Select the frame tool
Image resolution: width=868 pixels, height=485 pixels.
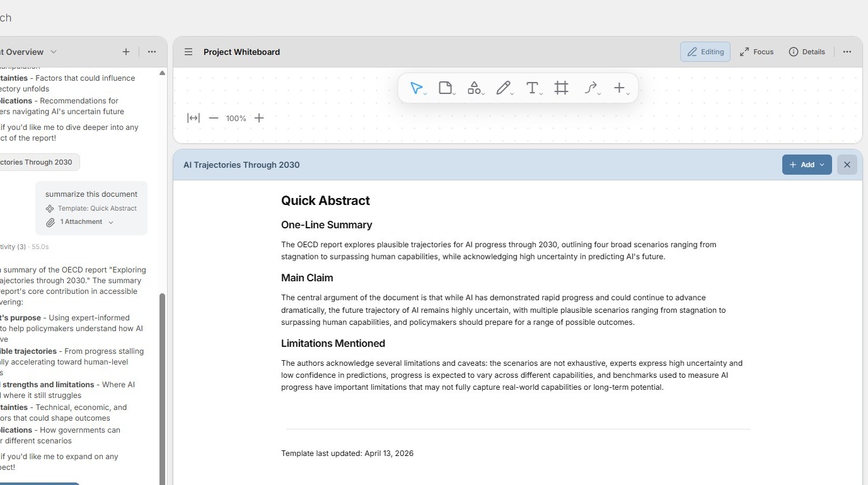click(x=561, y=88)
